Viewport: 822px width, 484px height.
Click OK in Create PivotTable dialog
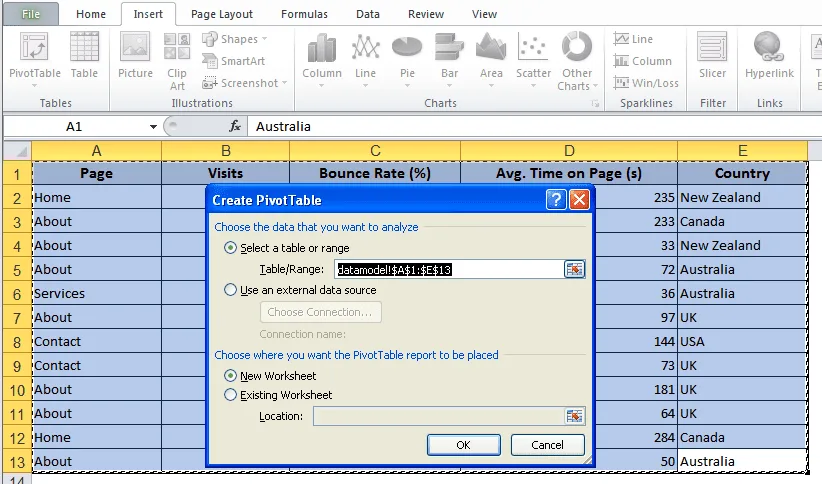463,445
